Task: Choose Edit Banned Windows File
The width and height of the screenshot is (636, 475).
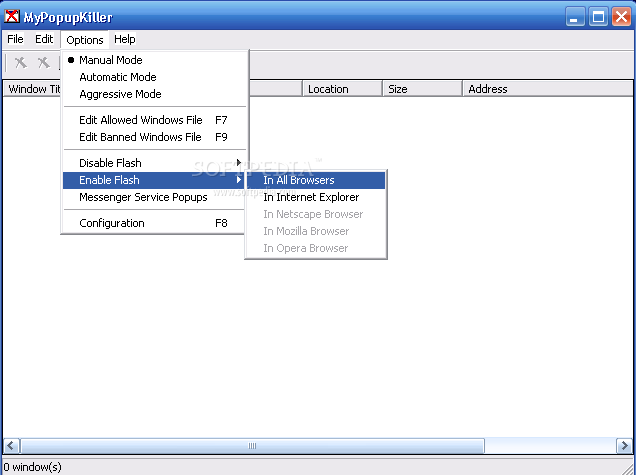Action: 155,137
